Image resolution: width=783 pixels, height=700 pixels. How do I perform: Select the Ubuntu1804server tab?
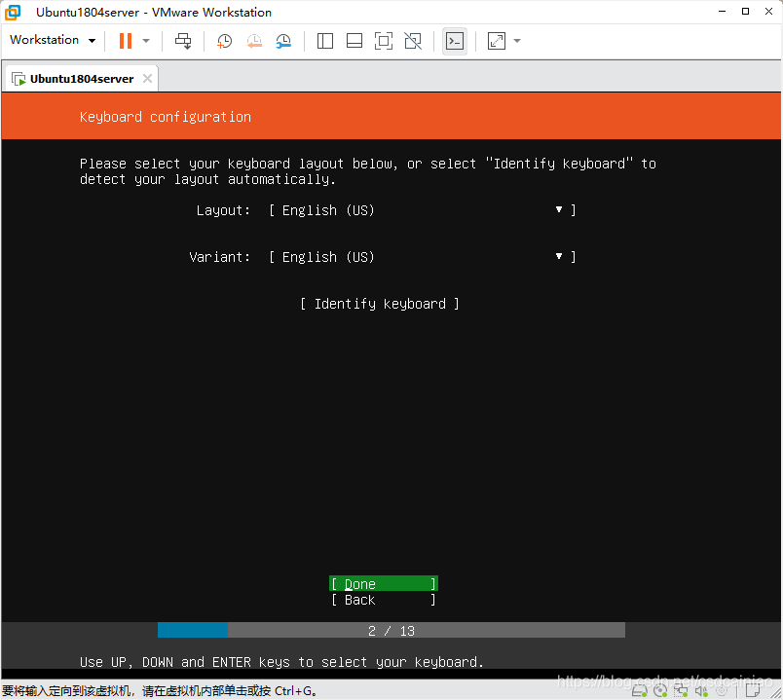[x=82, y=79]
